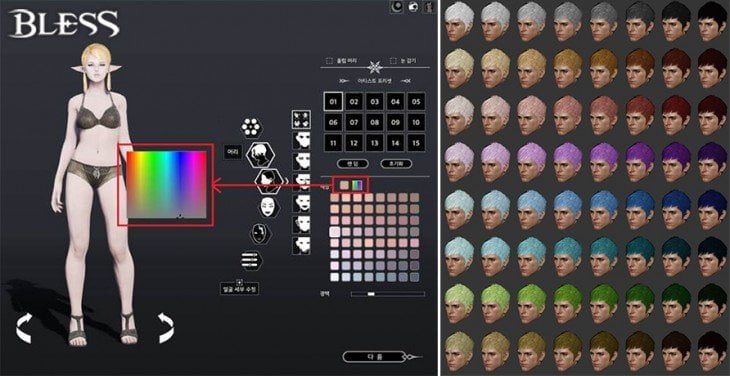Select artist preset 08
Image resolution: width=730 pixels, height=376 pixels.
tap(374, 122)
